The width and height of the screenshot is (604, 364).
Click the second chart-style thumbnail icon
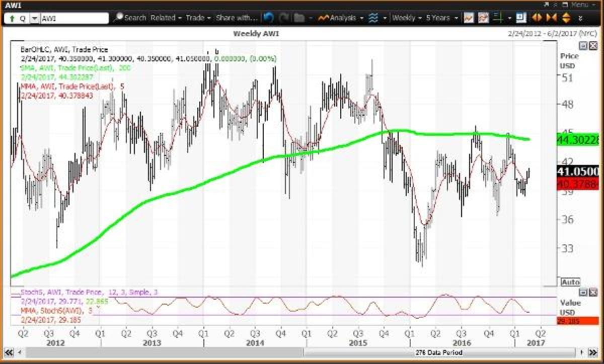[x=483, y=18]
